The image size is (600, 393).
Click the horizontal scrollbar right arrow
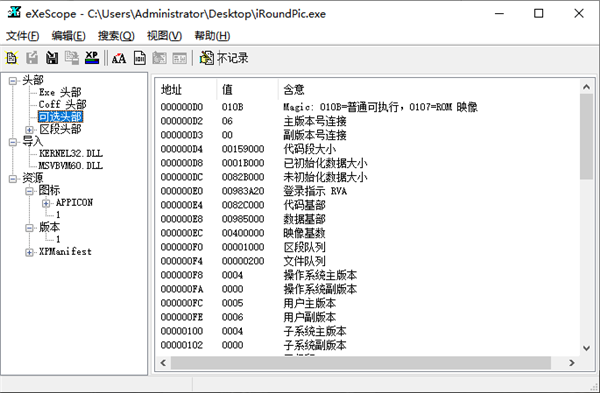click(x=572, y=363)
